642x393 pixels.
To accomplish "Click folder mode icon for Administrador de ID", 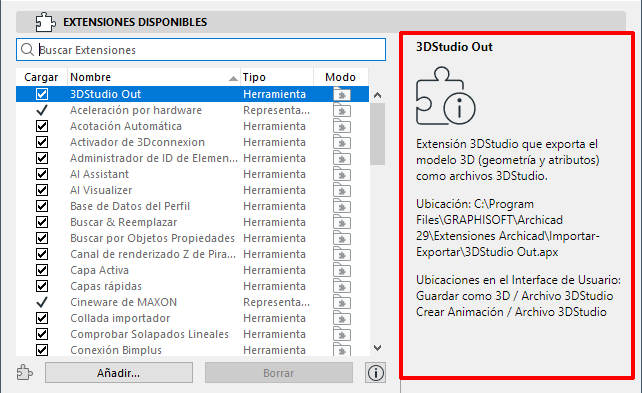I will click(x=342, y=158).
